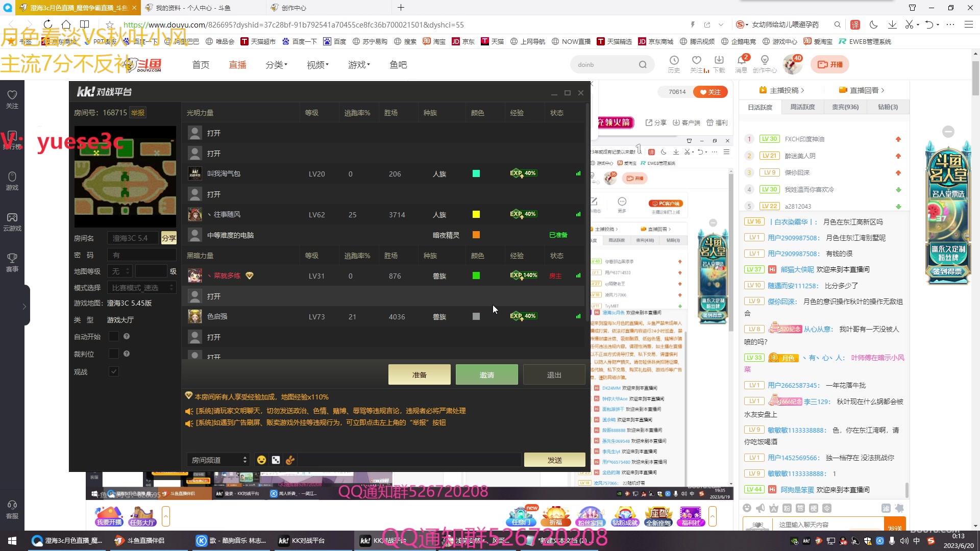Click the orange 关注 follow button
This screenshot has height=551, width=980.
tap(710, 92)
